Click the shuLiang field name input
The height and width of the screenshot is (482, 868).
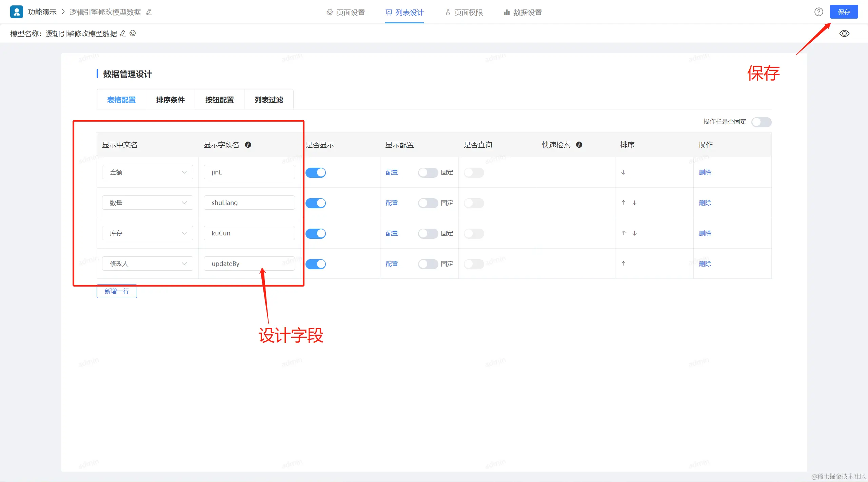pos(249,203)
